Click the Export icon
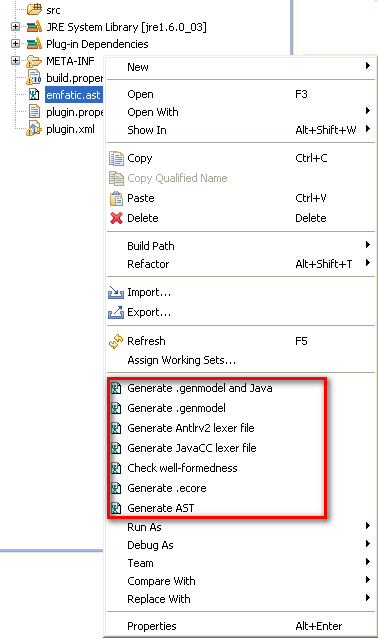 point(116,312)
